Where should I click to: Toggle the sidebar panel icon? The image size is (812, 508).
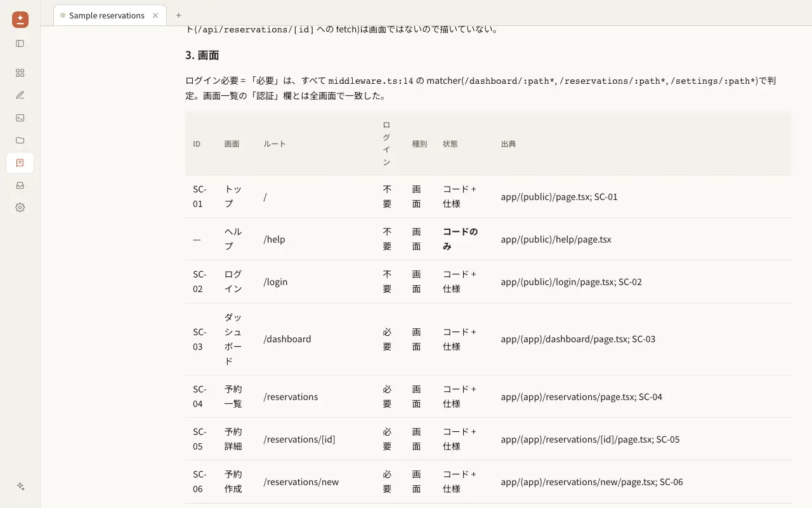point(20,44)
